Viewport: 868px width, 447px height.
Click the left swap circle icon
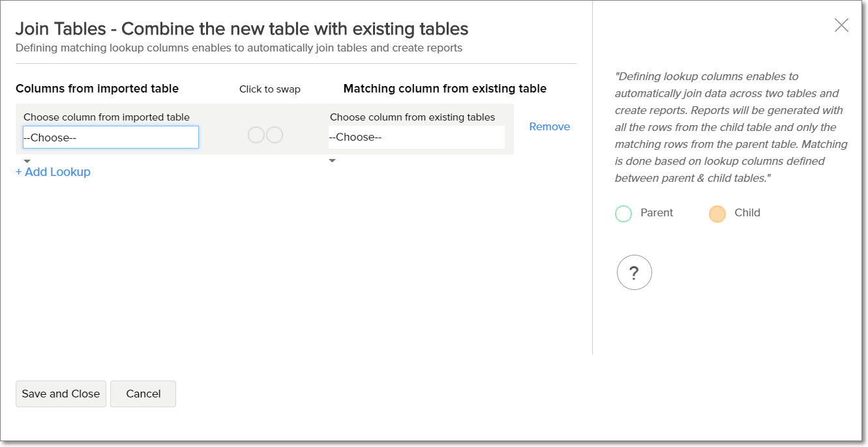pos(256,135)
